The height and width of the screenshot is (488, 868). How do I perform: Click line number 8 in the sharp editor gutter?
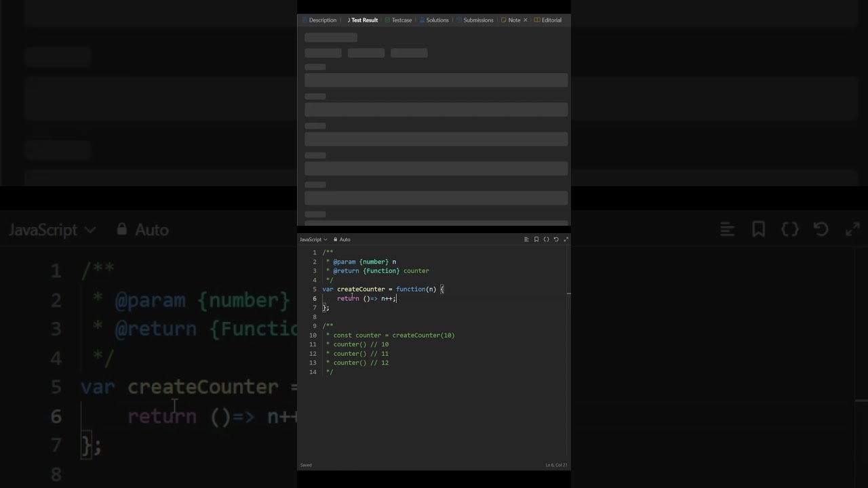[315, 317]
